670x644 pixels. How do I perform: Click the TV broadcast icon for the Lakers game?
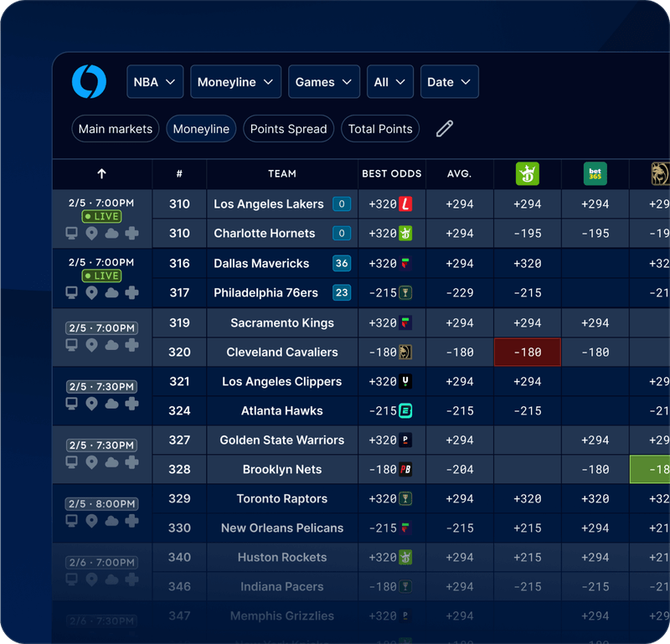click(x=72, y=233)
